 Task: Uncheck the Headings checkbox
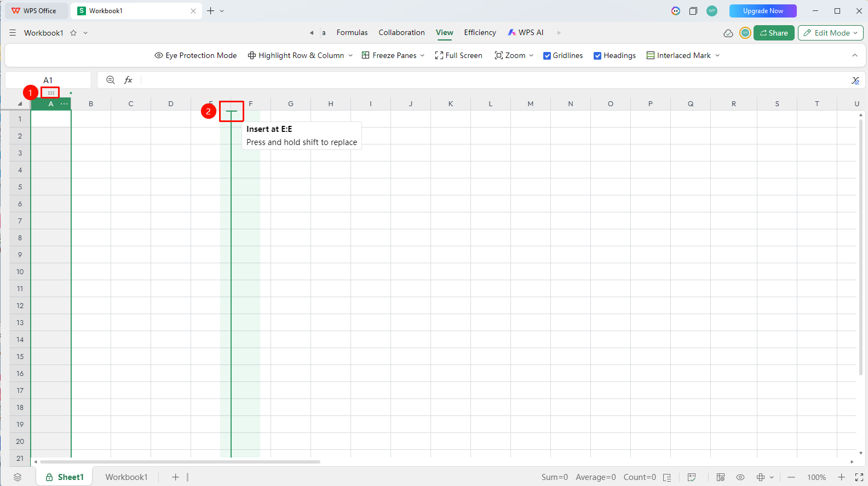[x=597, y=56]
